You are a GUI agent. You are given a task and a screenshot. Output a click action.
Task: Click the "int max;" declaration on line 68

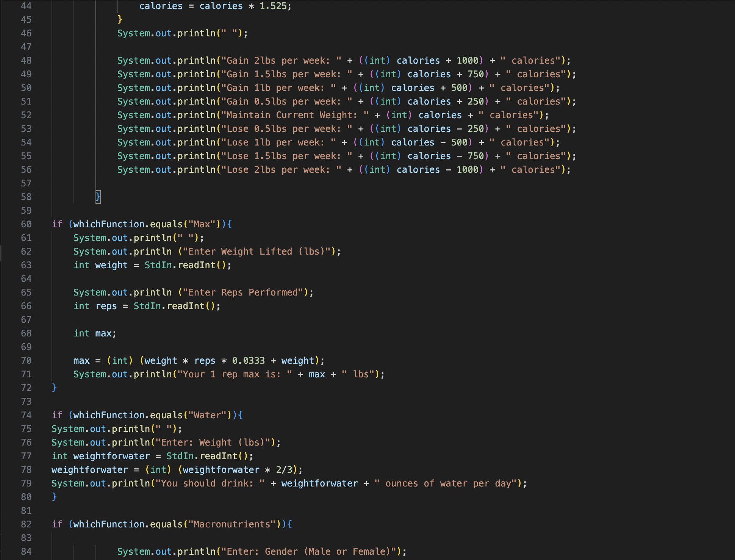(x=95, y=333)
